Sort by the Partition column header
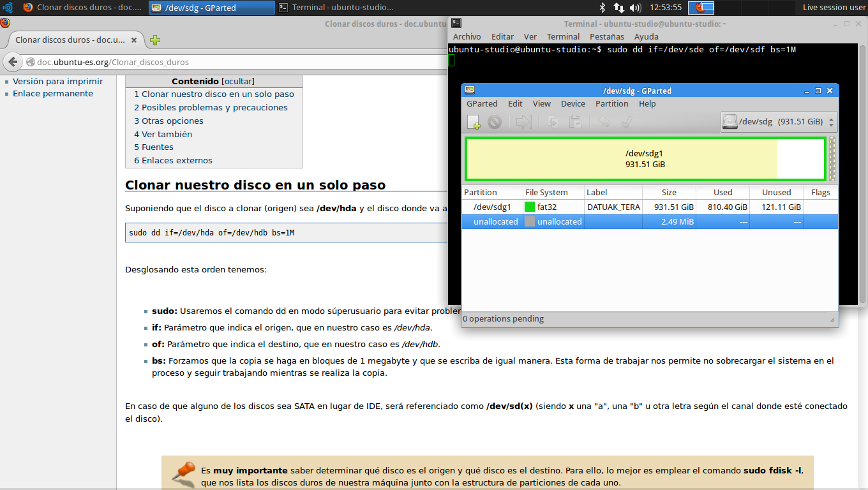868x490 pixels. tap(491, 192)
